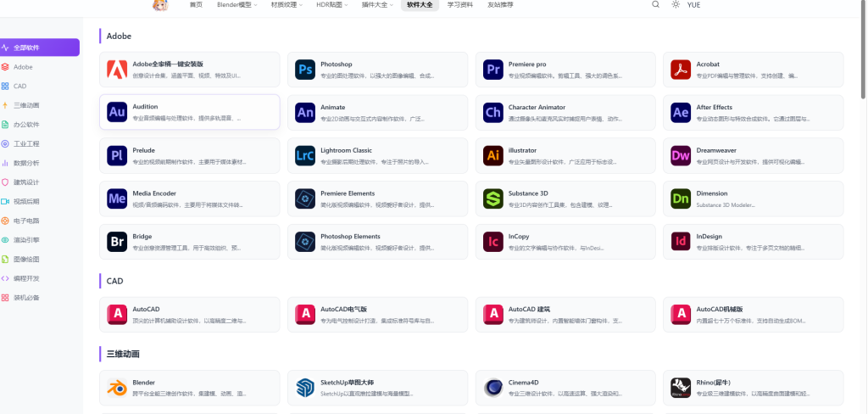This screenshot has width=868, height=414.
Task: Go to the 首页 nav item
Action: pos(196,4)
